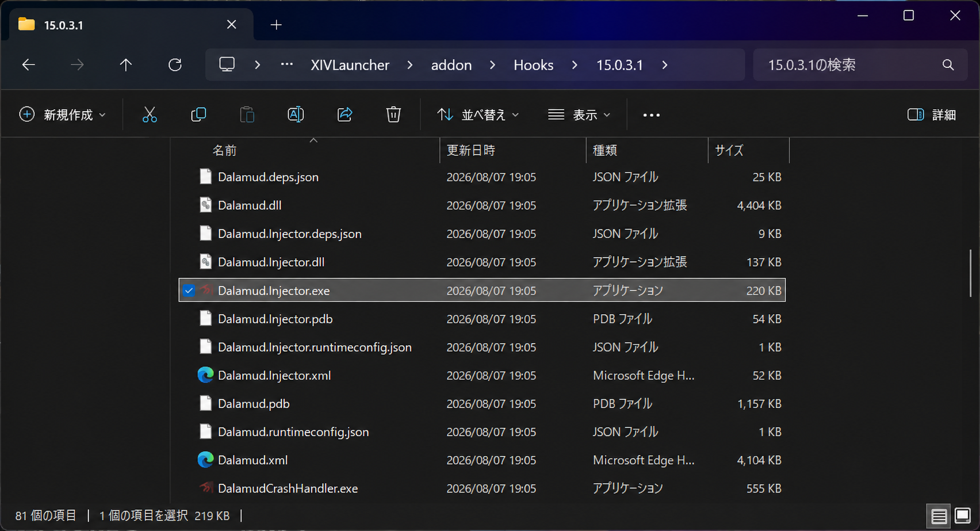Expand chevron after Hooks breadcrumb
The width and height of the screenshot is (980, 531).
point(574,65)
